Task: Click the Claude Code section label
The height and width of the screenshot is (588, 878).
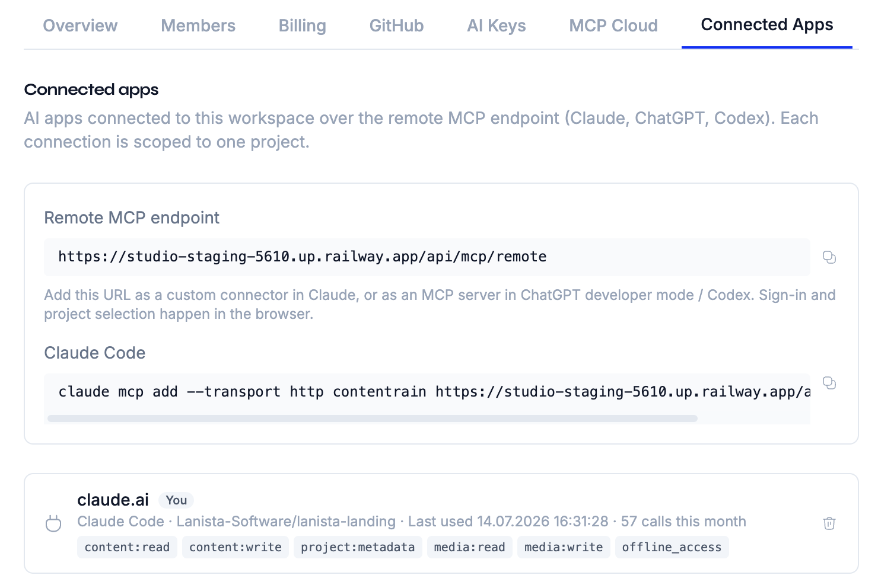Action: pos(95,353)
